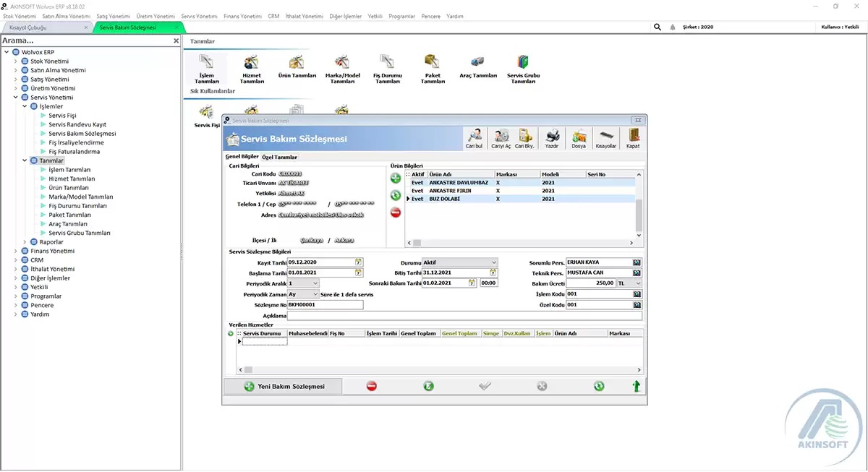Click the Cari bul toolbar icon
868x472 pixels.
[x=475, y=137]
